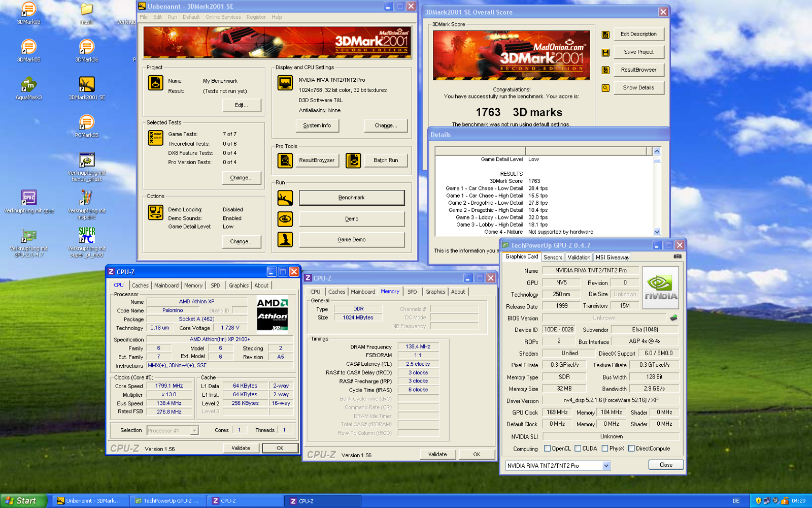Switch to Caches tab in left CPU-Z
Image resolution: width=812 pixels, height=508 pixels.
click(140, 285)
